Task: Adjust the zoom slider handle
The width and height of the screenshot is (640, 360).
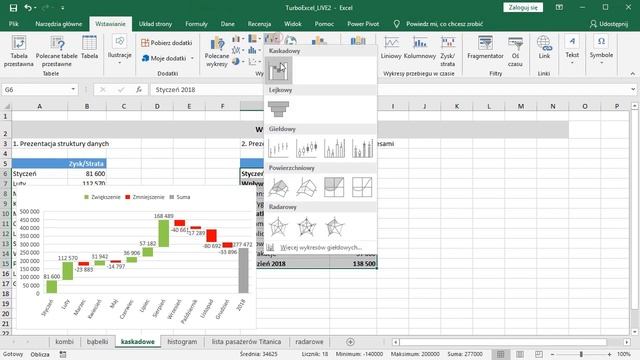Action: [581, 354]
